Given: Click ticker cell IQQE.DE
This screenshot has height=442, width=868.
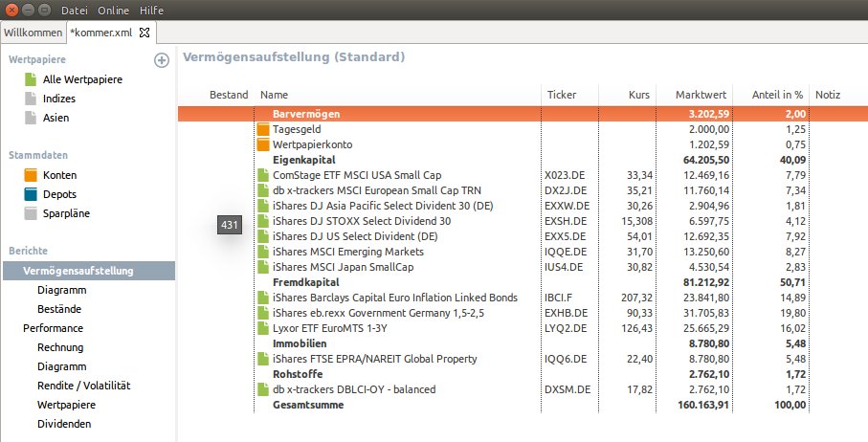Looking at the screenshot, I should 566,252.
